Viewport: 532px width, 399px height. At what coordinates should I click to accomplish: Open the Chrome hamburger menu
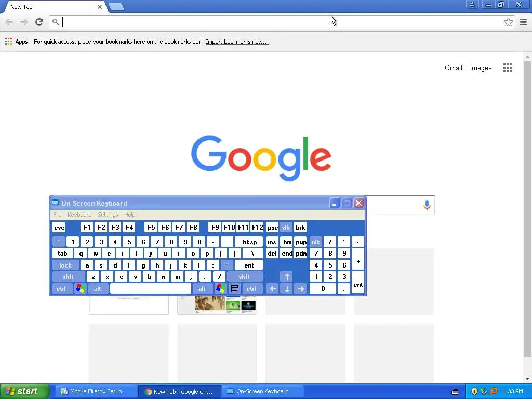(524, 22)
